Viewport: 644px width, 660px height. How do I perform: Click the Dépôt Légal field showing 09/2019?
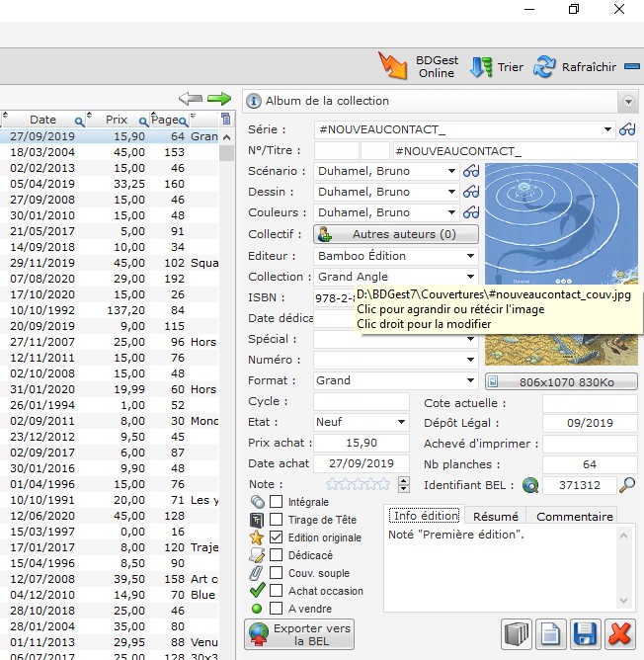click(x=590, y=423)
